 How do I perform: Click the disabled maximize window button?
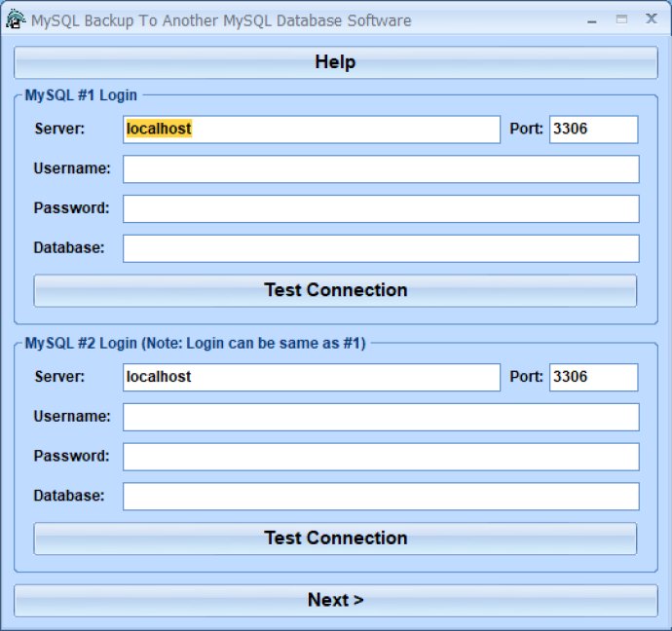pyautogui.click(x=621, y=19)
